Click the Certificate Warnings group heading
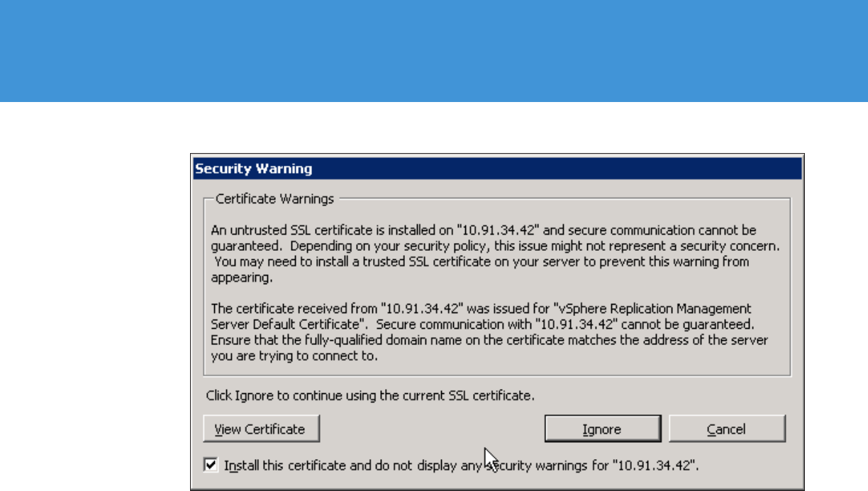The width and height of the screenshot is (868, 491). (x=274, y=199)
